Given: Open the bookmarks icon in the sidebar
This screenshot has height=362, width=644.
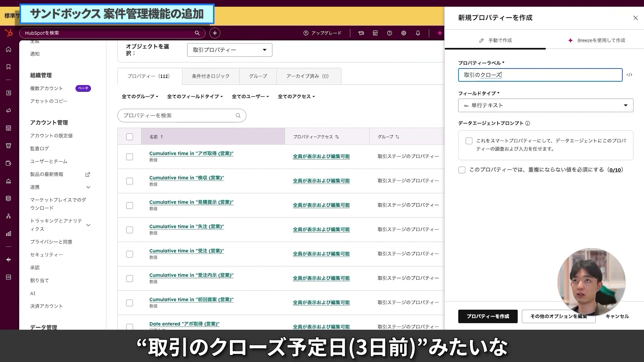Looking at the screenshot, I should point(8,66).
